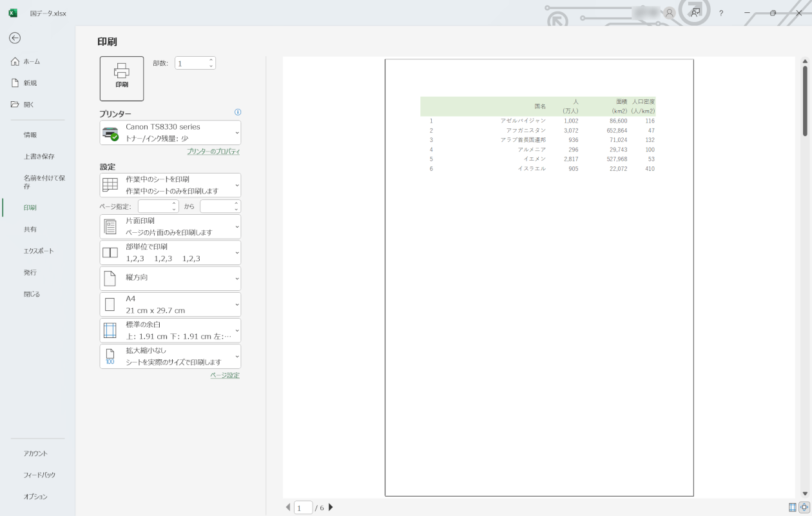Click the feedback icon in title bar

[695, 13]
